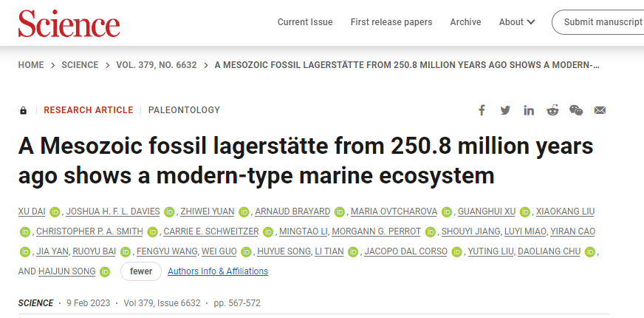Viewport: 644px width, 318px height.
Task: Go to the Archive page
Action: 465,22
